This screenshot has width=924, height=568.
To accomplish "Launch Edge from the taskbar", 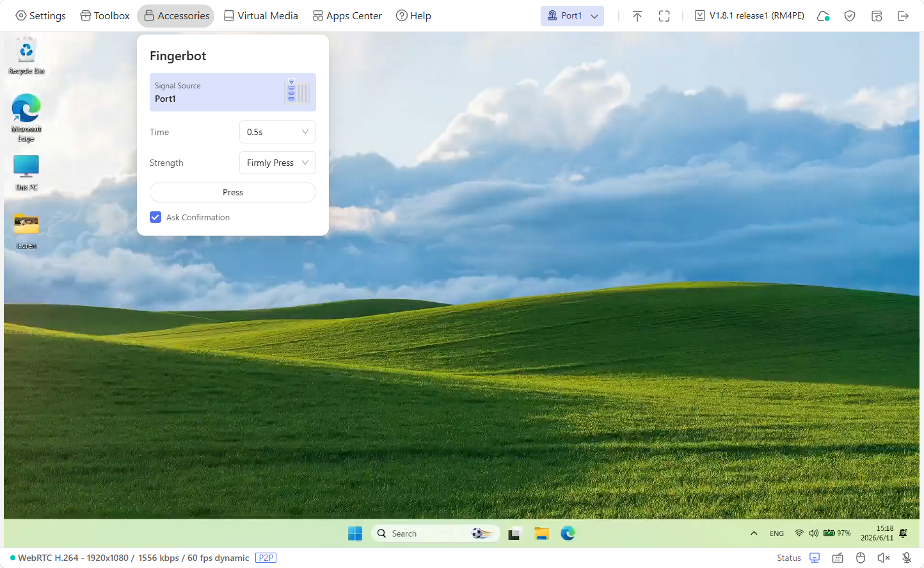I will pos(568,533).
